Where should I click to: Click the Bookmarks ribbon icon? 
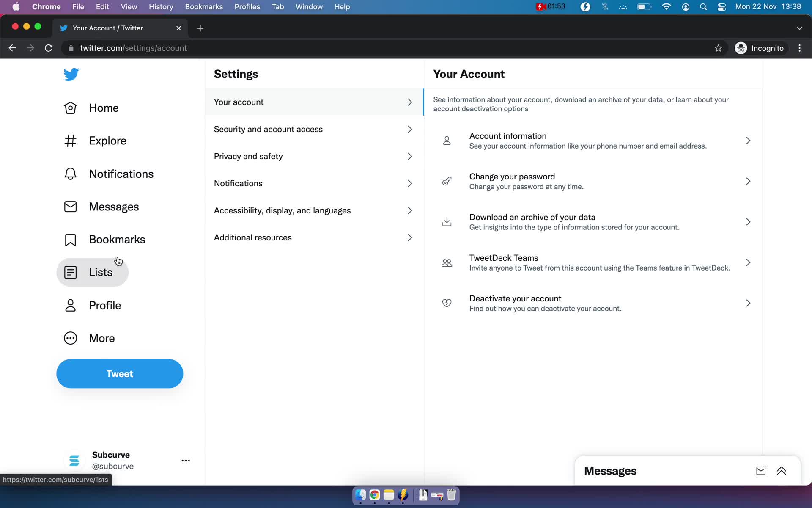70,240
